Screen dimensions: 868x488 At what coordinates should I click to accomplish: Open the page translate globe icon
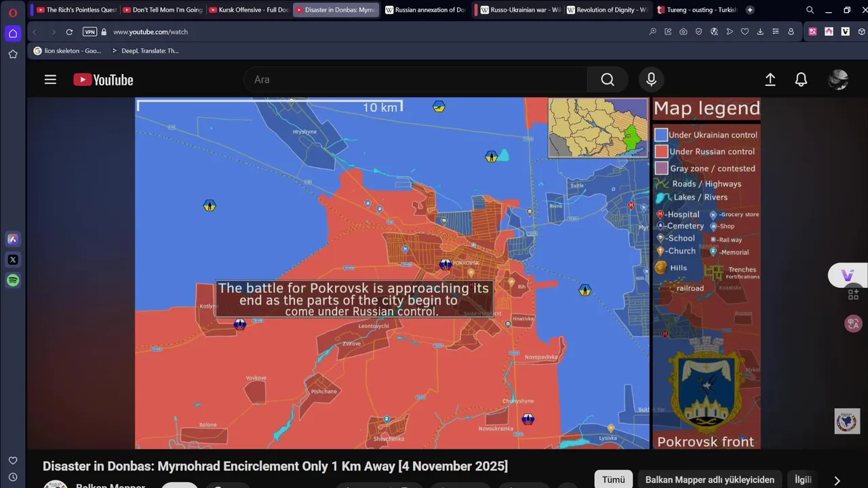pos(714,32)
